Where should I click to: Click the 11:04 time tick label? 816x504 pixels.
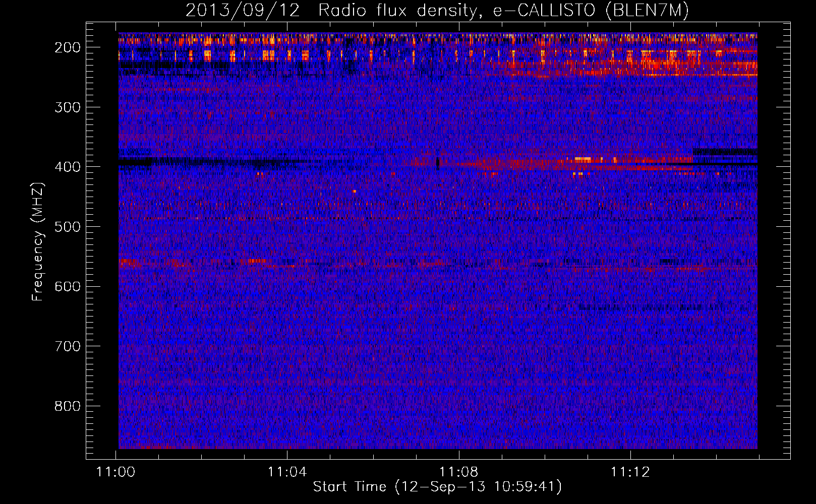pos(287,472)
